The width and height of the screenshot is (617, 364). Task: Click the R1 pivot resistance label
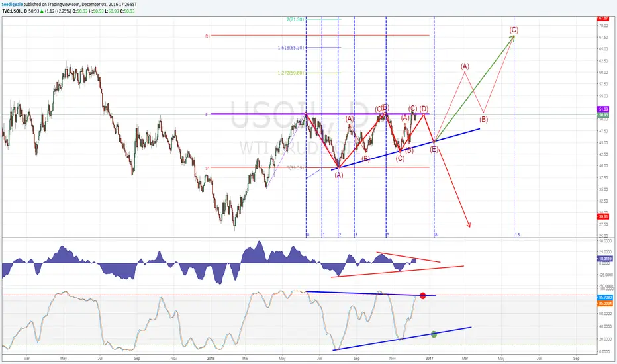(207, 36)
